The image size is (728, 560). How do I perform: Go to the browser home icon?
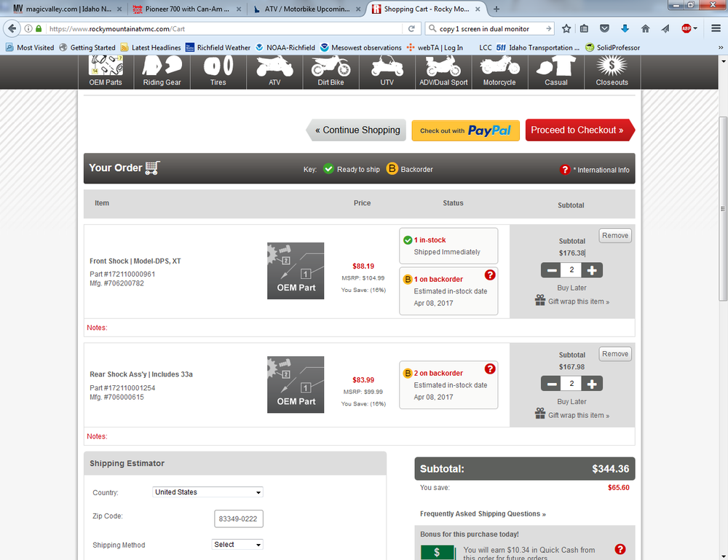(x=645, y=29)
